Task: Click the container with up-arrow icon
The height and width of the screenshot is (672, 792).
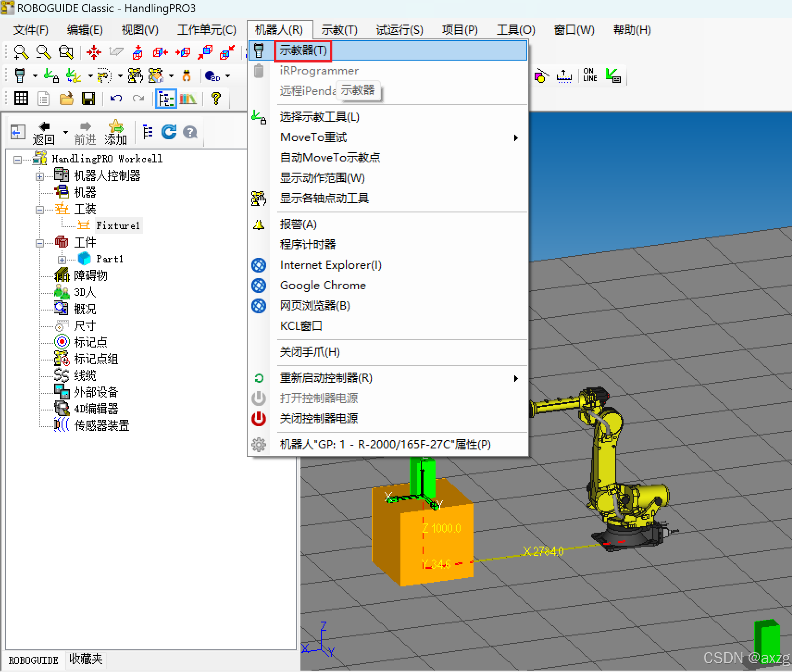Action: (x=564, y=75)
